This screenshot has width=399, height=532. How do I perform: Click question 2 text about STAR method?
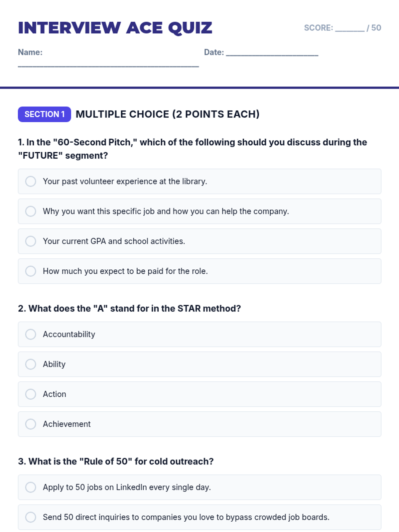[129, 309]
